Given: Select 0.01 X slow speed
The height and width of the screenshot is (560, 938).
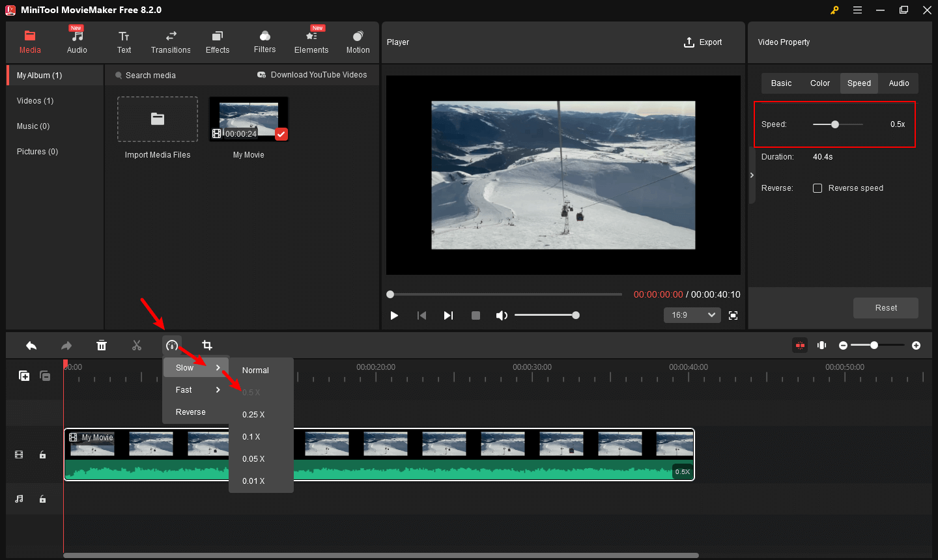Looking at the screenshot, I should point(261,481).
